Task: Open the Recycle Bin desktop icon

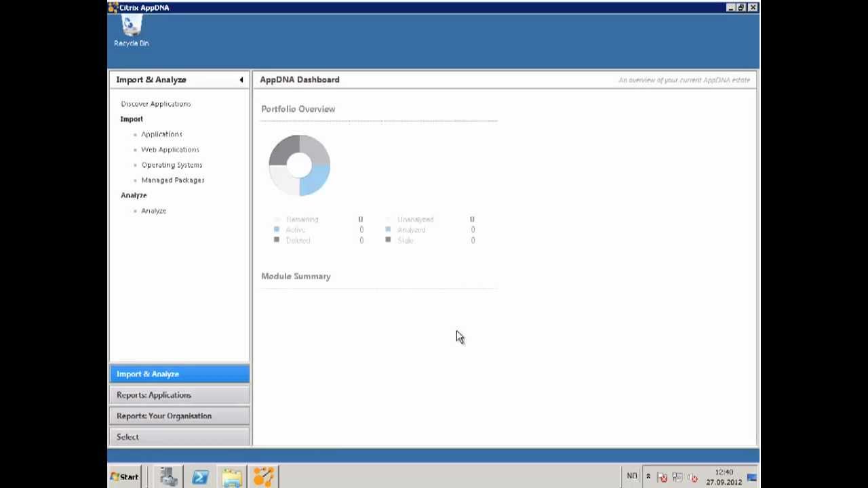Action: 132,32
